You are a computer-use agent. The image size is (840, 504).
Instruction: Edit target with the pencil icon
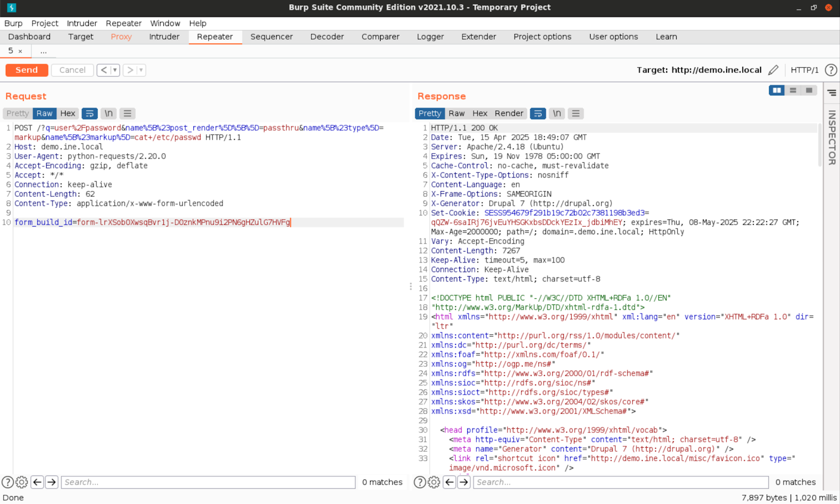[773, 70]
